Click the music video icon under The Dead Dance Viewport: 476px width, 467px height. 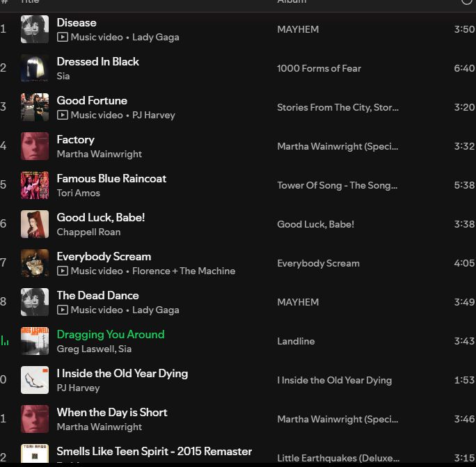pos(62,310)
